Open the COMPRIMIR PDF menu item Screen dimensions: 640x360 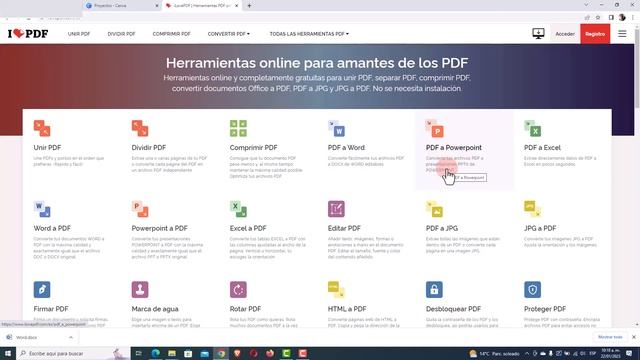coord(171,34)
